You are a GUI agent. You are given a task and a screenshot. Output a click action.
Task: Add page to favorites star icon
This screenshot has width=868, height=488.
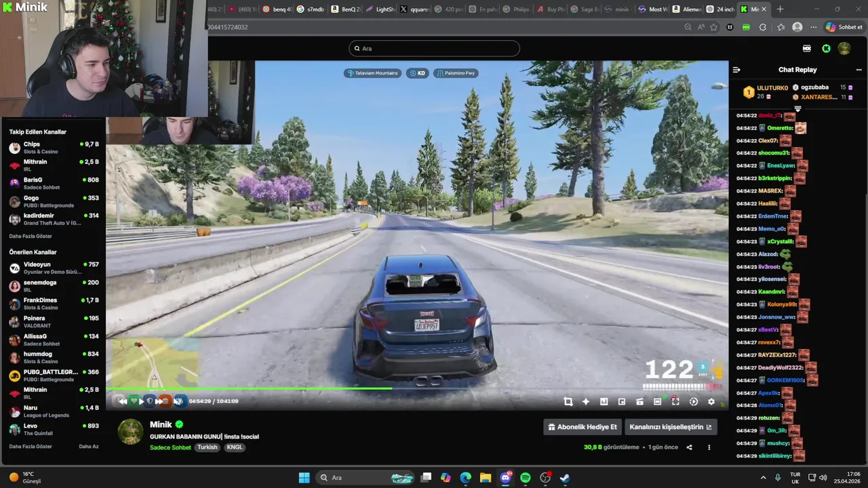pos(713,27)
